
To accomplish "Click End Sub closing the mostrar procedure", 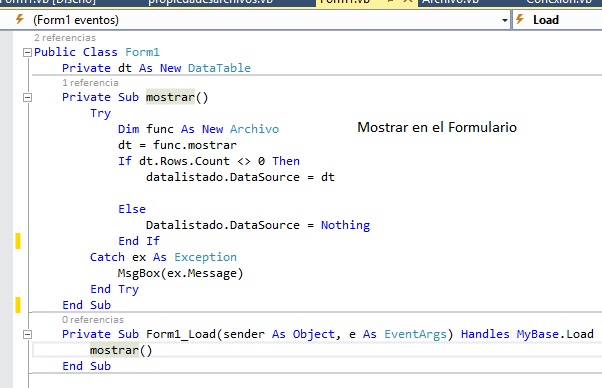I will 86,305.
